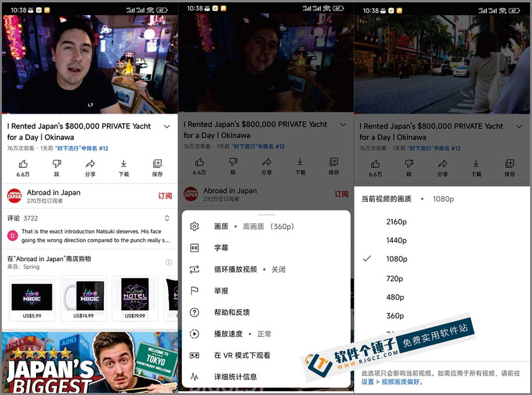Open US$5.99 Like Magic product card
This screenshot has height=395, width=532.
click(32, 298)
